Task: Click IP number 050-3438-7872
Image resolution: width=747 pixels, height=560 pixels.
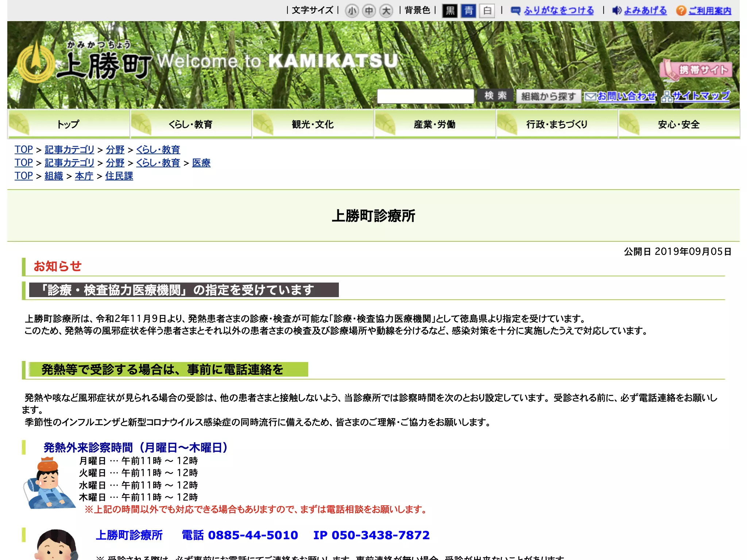Action: coord(380,535)
